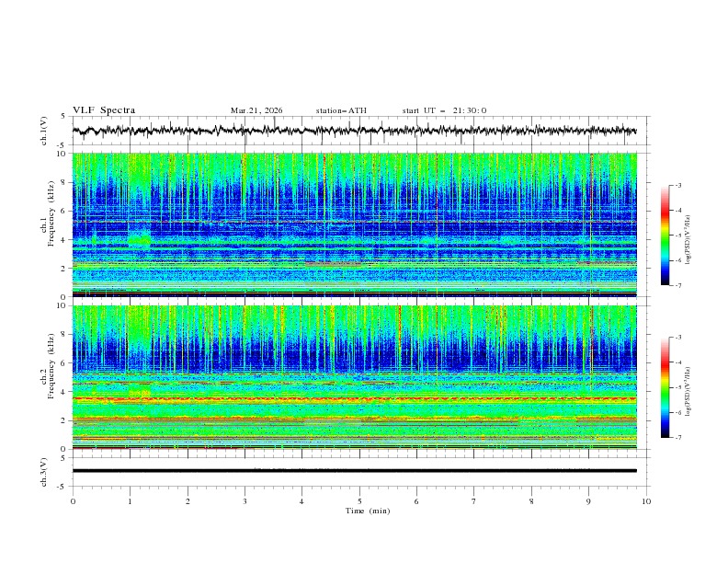Click the "station=ATH" label
Screen dimensions: 728x563
click(341, 110)
